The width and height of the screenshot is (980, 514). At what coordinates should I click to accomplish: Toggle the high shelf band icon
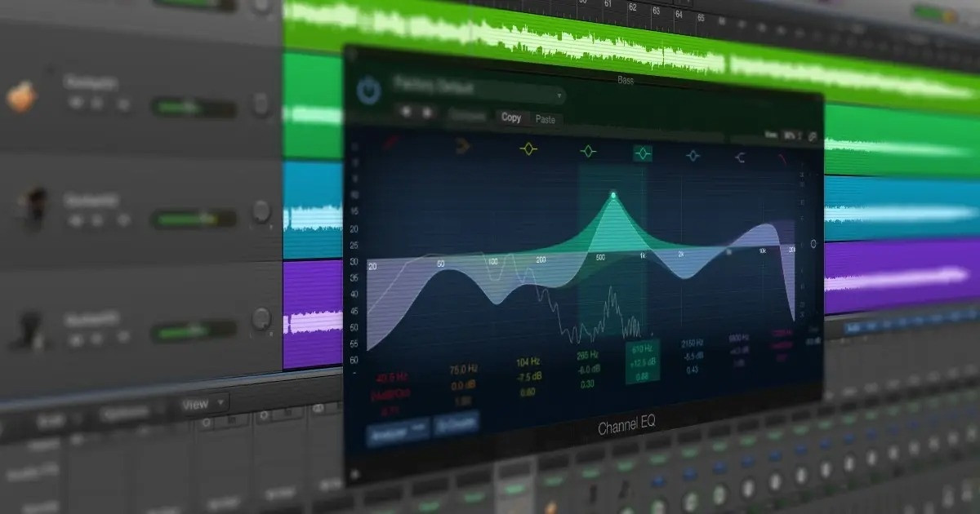739,157
